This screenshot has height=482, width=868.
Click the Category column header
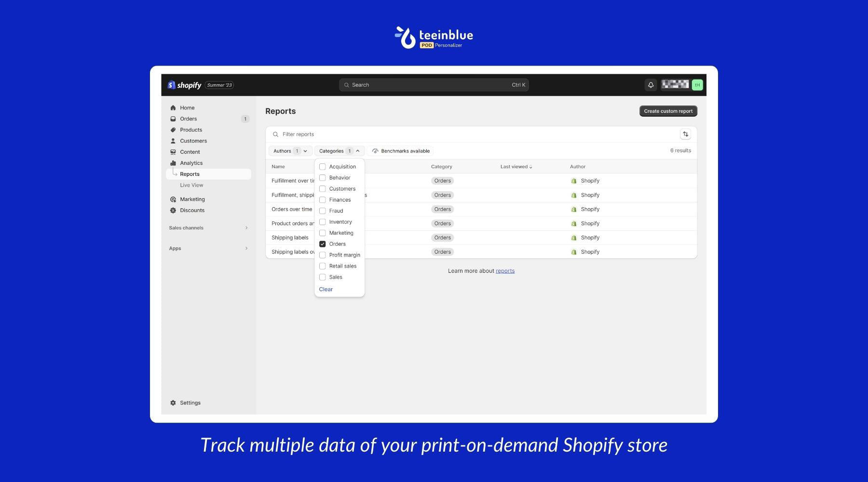pyautogui.click(x=442, y=167)
